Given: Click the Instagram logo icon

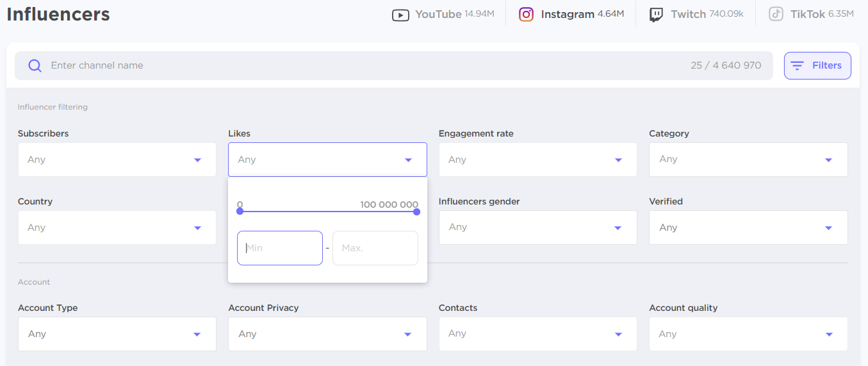Looking at the screenshot, I should tap(526, 15).
